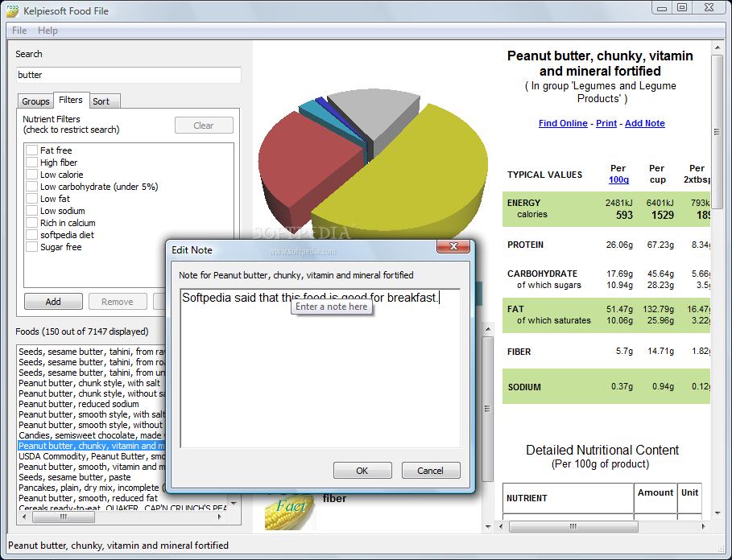
Task: Click the PROTEIN row label
Action: 525,245
